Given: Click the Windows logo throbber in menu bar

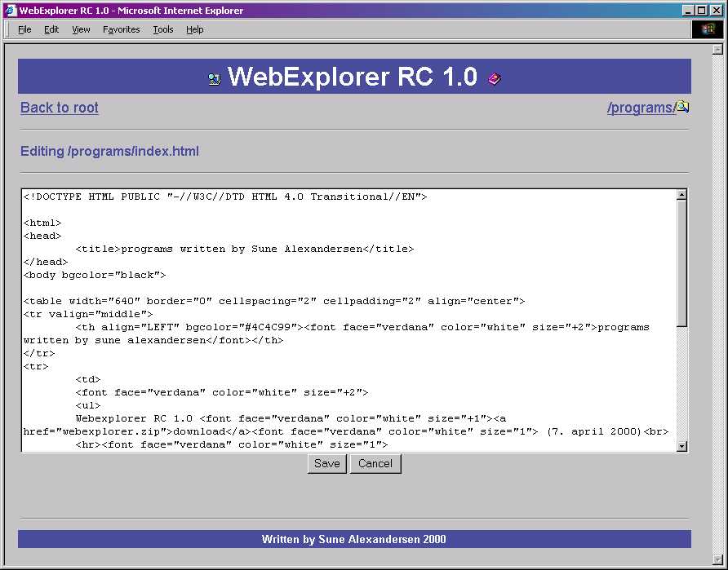Looking at the screenshot, I should 708,29.
